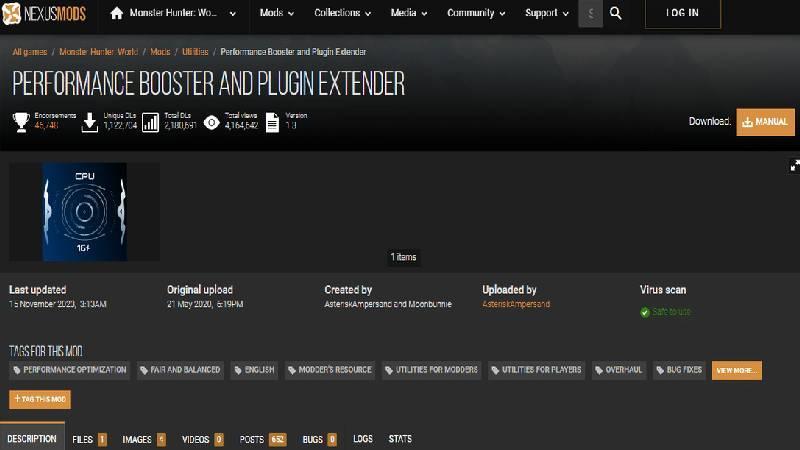The width and height of the screenshot is (800, 450).
Task: Open uploader AsteriskAmpersand profile link
Action: [516, 304]
